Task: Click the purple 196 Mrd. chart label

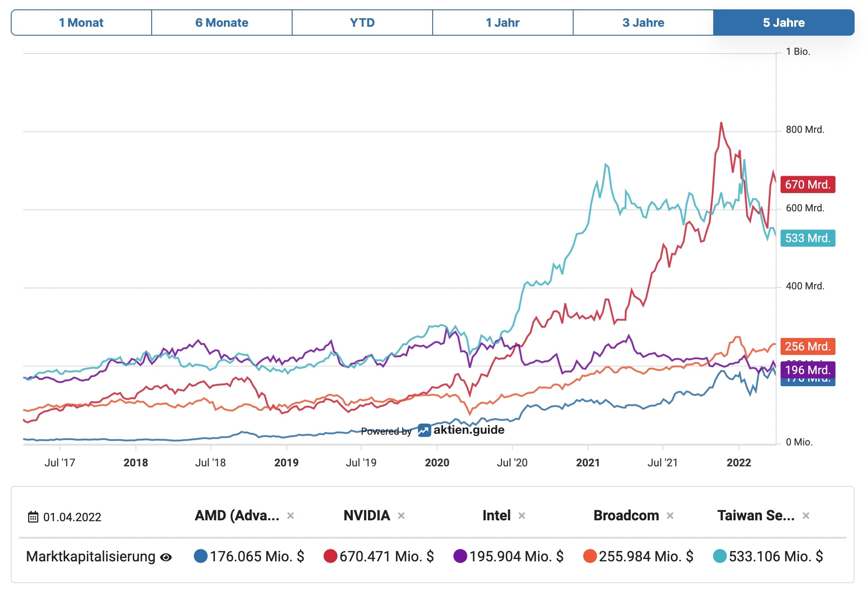Action: [x=808, y=370]
